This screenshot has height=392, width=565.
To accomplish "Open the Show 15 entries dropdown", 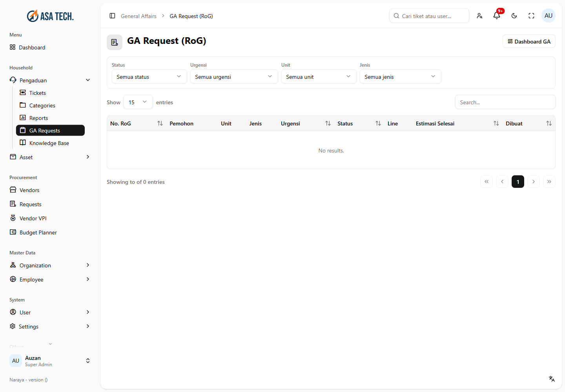I will [138, 102].
